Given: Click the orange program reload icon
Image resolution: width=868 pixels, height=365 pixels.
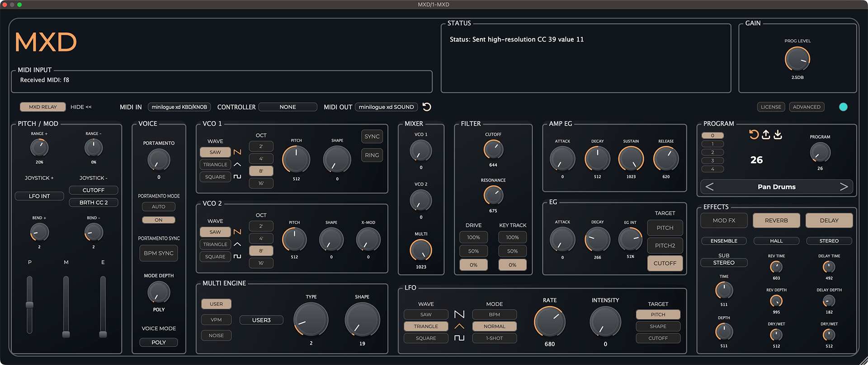Looking at the screenshot, I should pos(754,135).
